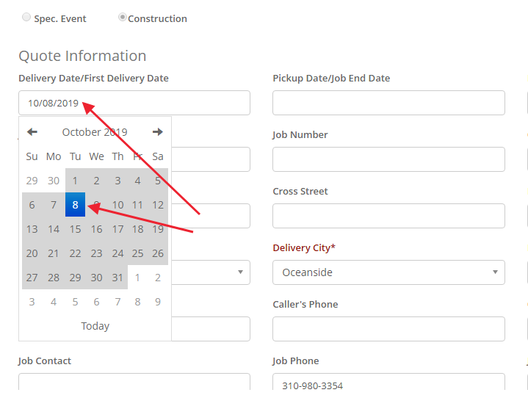Viewport: 528px width, 420px height.
Task: Expand the dropdown partially hidden behind calendar
Action: (x=211, y=272)
